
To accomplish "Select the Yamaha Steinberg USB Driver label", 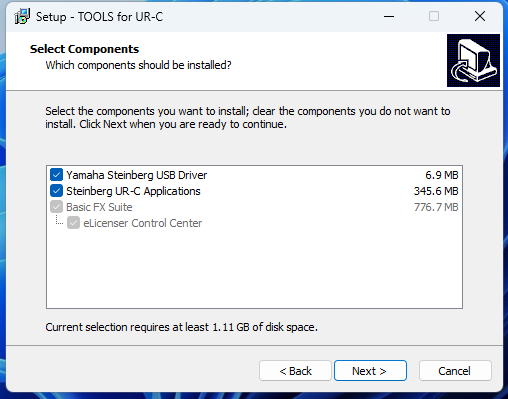I will click(136, 175).
